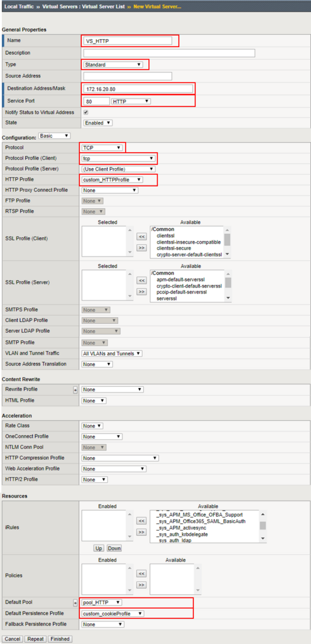Open the Web Acceleration Profile dropdown

click(114, 469)
